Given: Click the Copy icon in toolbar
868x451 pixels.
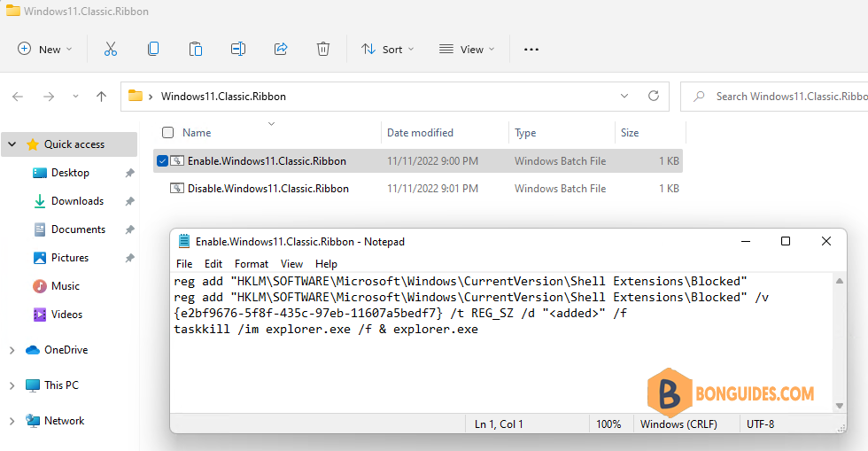Looking at the screenshot, I should (153, 50).
